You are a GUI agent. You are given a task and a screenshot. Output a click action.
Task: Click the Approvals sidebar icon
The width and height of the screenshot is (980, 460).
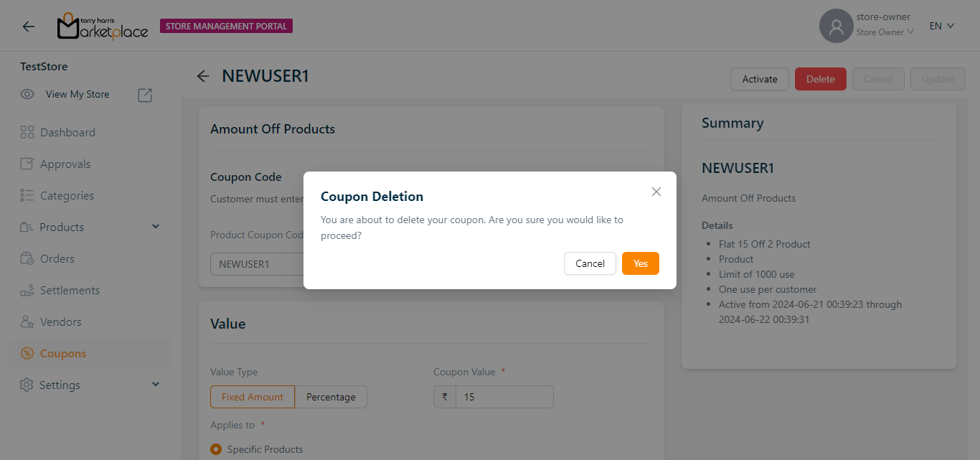point(27,164)
